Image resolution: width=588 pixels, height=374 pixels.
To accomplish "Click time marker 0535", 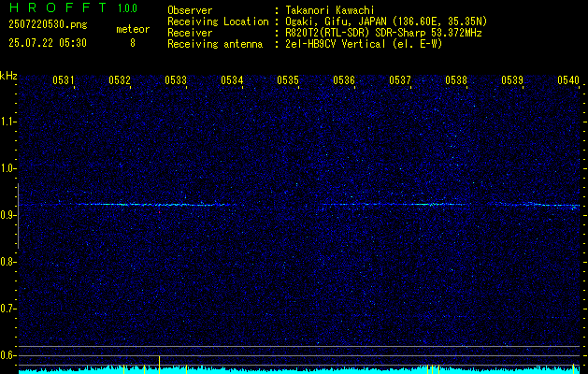I will click(288, 79).
